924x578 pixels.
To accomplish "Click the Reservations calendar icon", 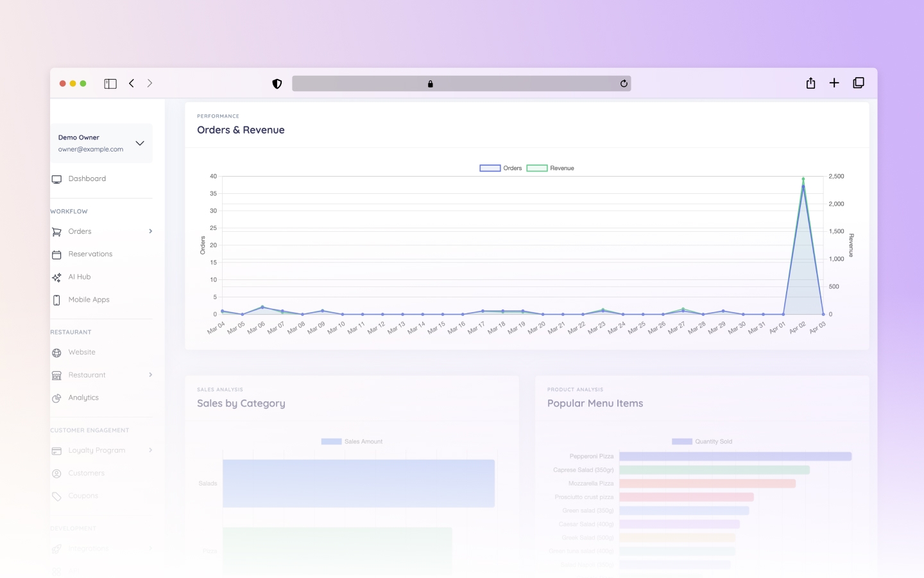I will pos(56,255).
